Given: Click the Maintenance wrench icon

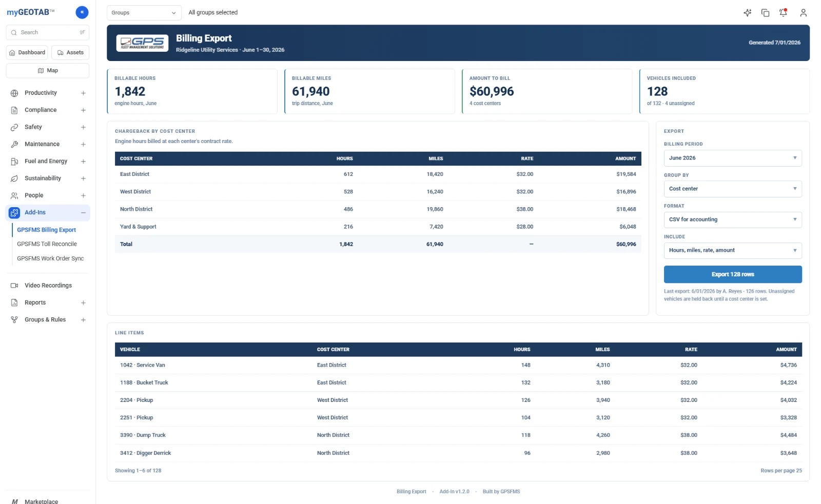Looking at the screenshot, I should [14, 144].
